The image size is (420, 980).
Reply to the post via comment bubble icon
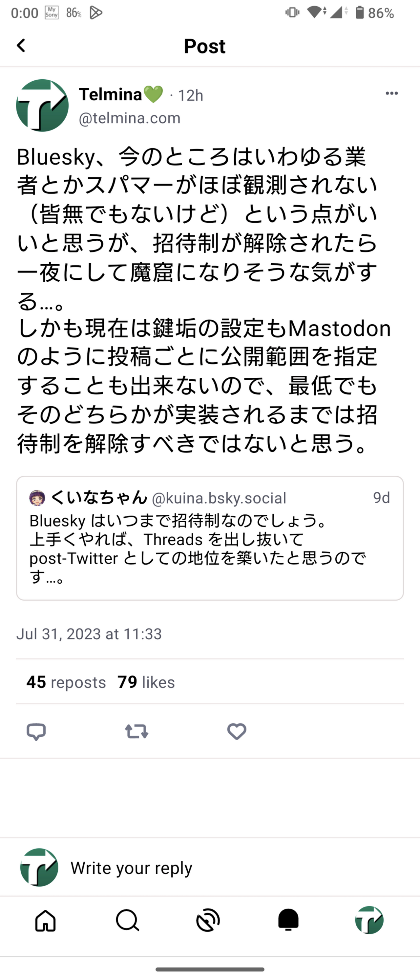(x=36, y=731)
